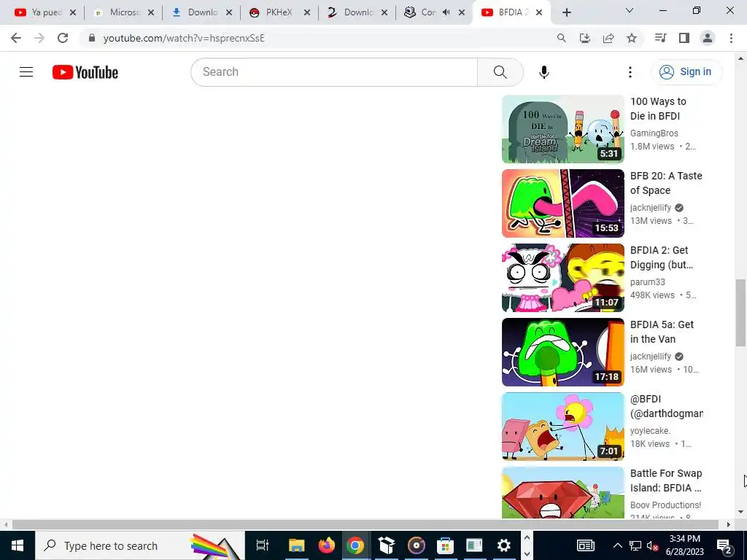
Task: Focus the YouTube Search field
Action: [x=334, y=72]
